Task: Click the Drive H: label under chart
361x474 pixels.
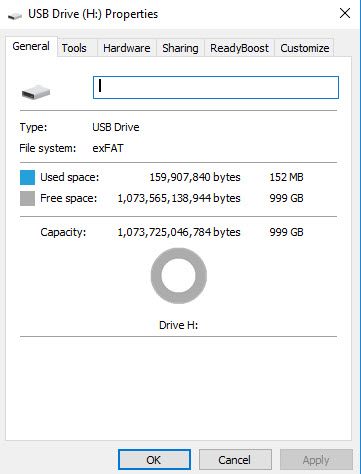Action: click(178, 325)
